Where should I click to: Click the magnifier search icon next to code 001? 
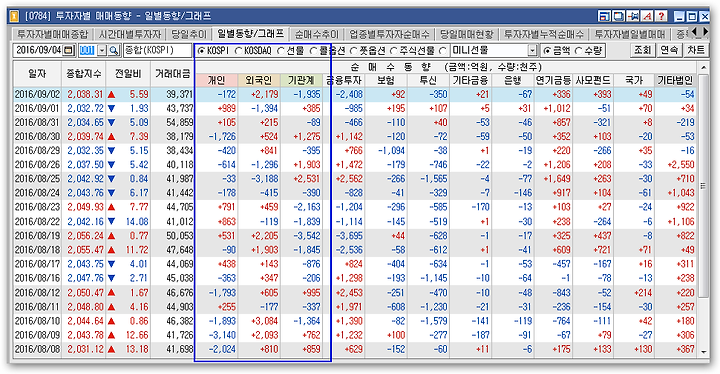coord(113,50)
